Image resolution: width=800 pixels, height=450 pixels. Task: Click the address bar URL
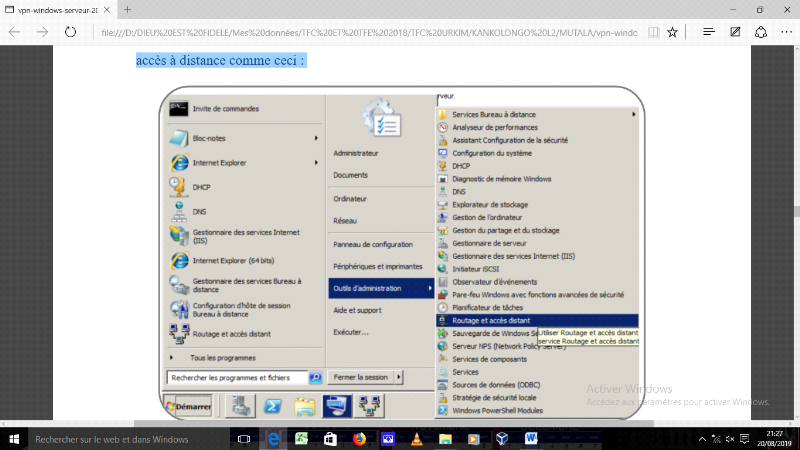[x=368, y=33]
